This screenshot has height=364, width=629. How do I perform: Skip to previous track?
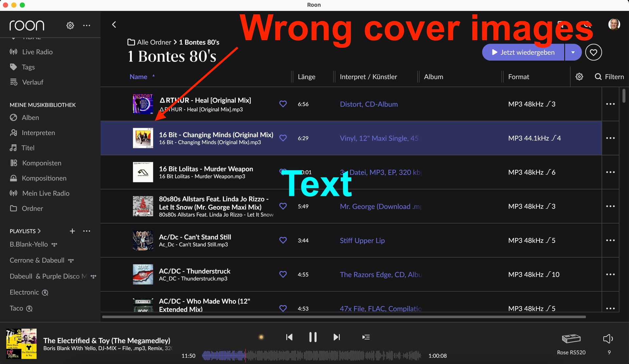pos(289,337)
